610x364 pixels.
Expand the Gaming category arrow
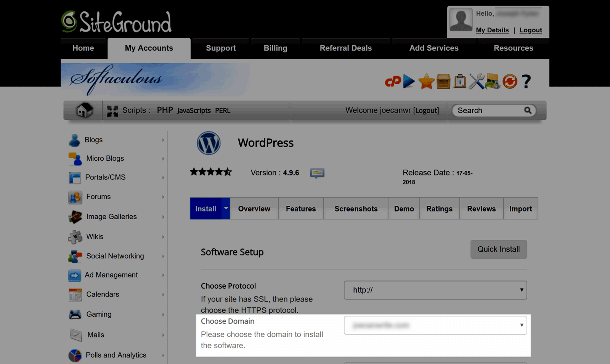[163, 314]
